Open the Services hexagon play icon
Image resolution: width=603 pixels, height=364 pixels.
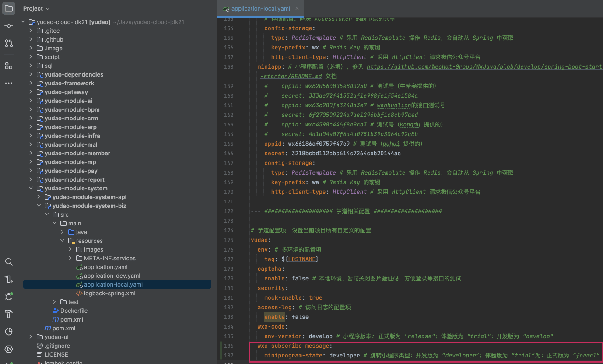9,349
